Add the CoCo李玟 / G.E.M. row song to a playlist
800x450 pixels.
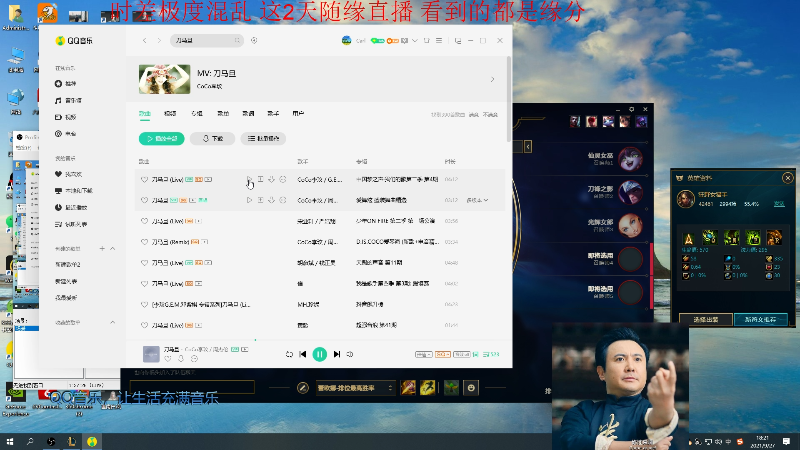[260, 180]
